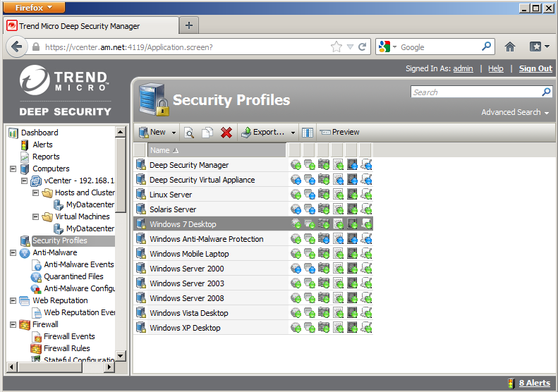
Task: Collapse the Anti-Malware tree node
Action: click(13, 252)
